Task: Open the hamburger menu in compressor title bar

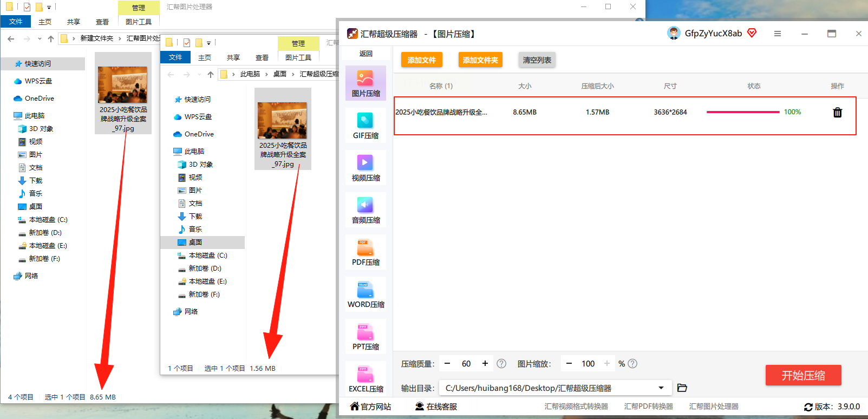Action: tap(778, 34)
